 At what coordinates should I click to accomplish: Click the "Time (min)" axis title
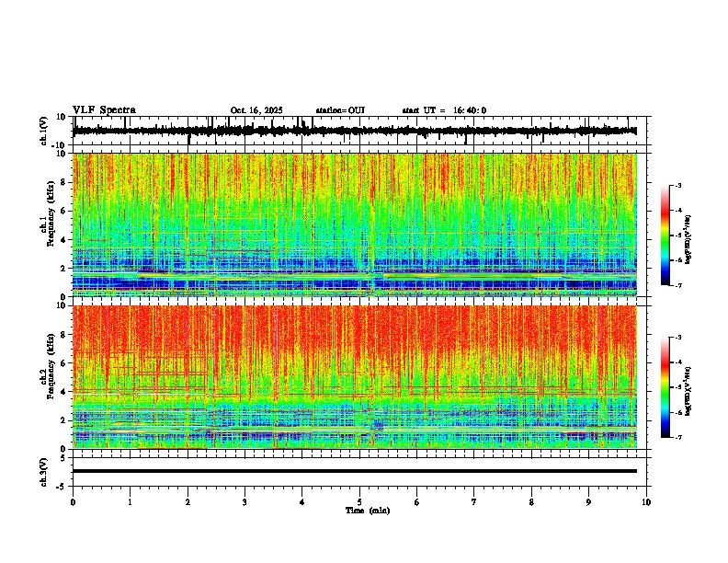point(368,511)
